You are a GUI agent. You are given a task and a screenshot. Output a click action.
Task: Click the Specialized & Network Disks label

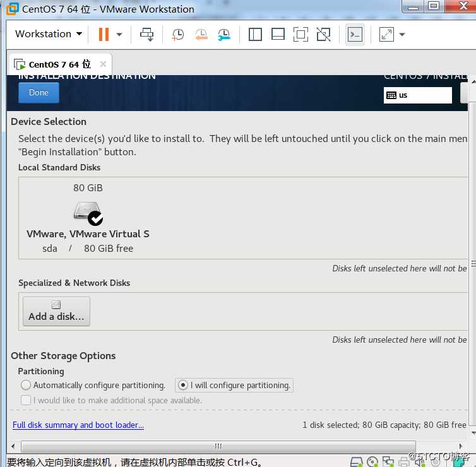(x=74, y=283)
